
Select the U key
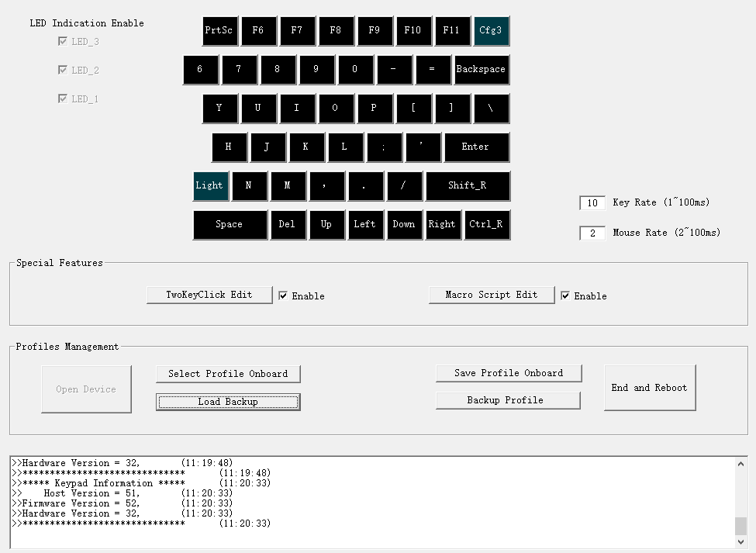tap(259, 109)
